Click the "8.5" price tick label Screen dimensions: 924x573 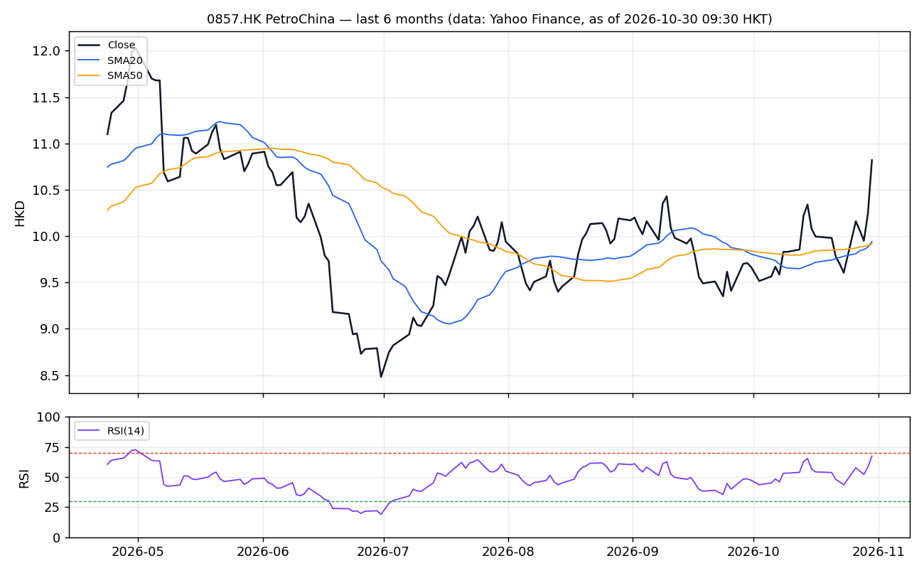tap(51, 375)
